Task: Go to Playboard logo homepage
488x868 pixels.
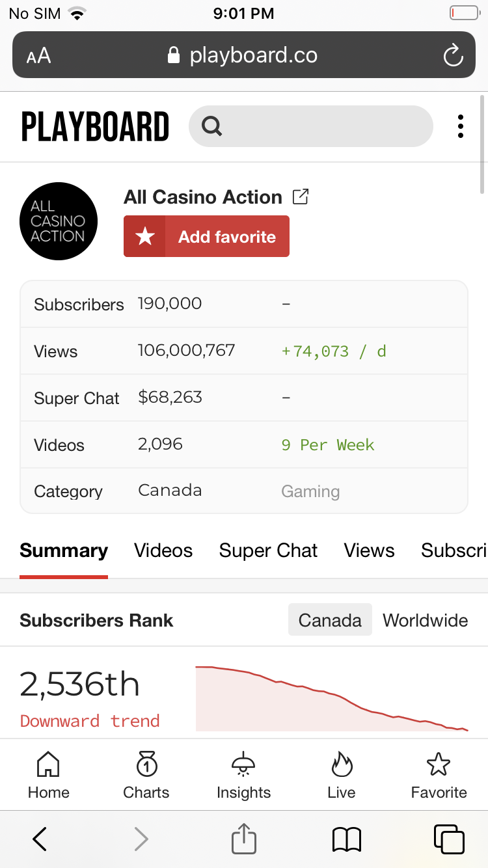Action: pyautogui.click(x=95, y=127)
